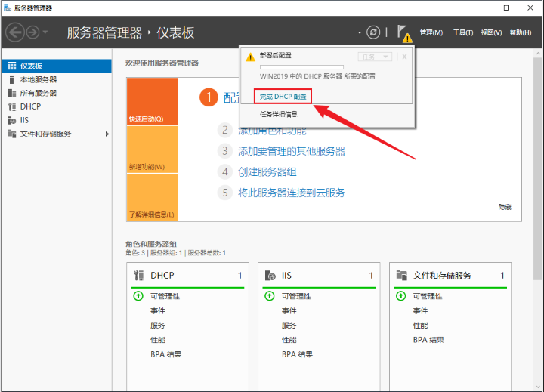Select IIS in the sidebar

(x=57, y=120)
